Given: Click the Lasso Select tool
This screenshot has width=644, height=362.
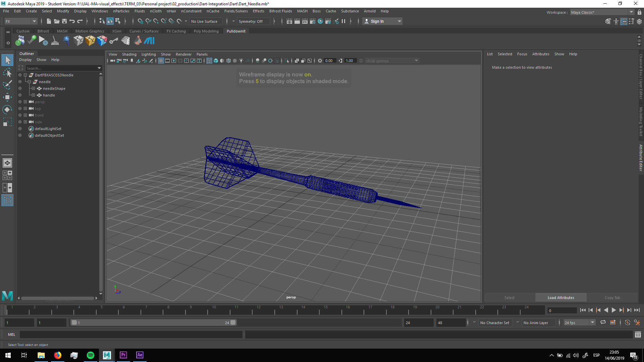Looking at the screenshot, I should click(x=7, y=72).
